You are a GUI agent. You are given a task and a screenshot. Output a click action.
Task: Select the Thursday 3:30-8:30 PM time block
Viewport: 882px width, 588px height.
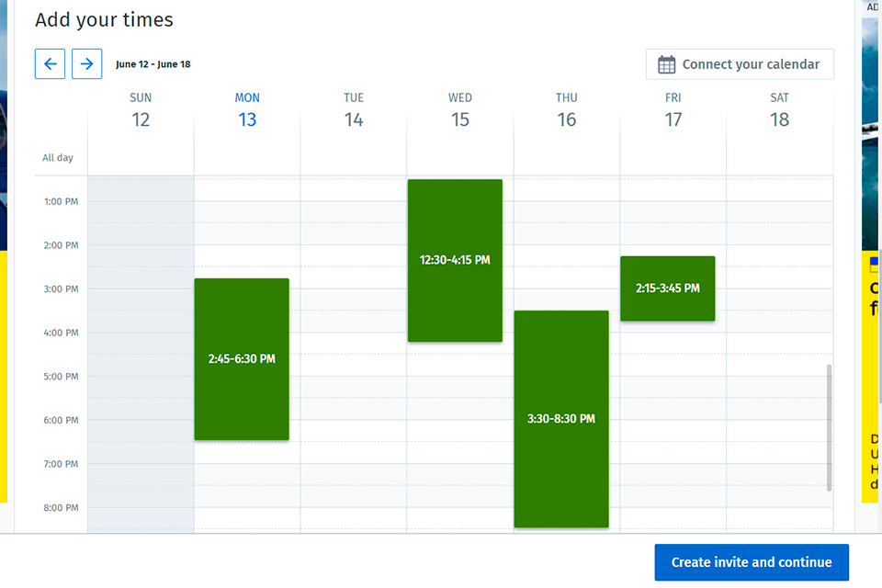point(561,419)
